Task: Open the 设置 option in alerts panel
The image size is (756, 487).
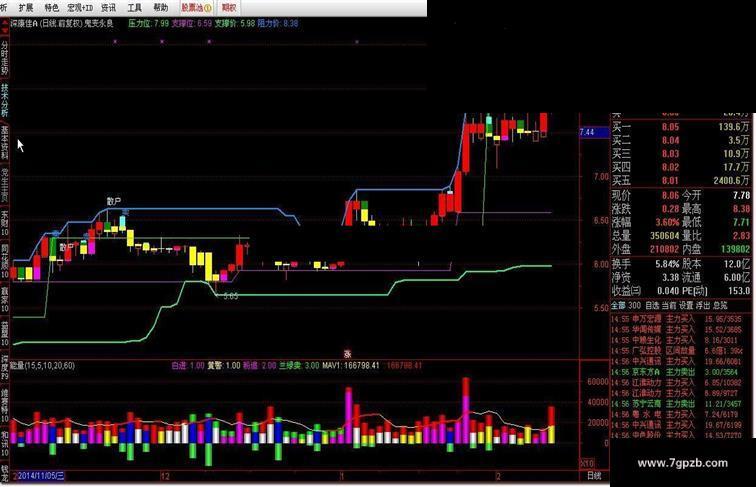Action: coord(686,306)
